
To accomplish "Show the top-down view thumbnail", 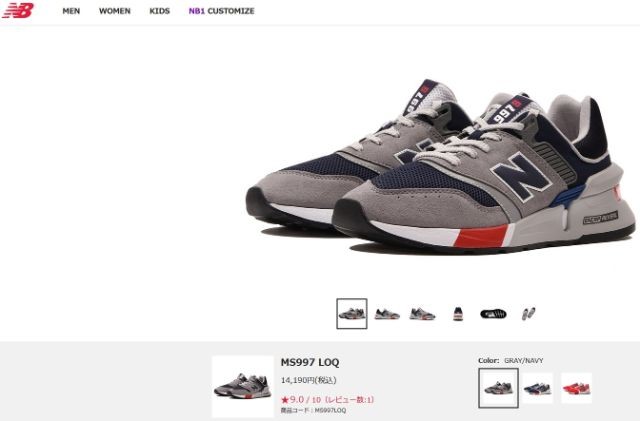I will [529, 314].
